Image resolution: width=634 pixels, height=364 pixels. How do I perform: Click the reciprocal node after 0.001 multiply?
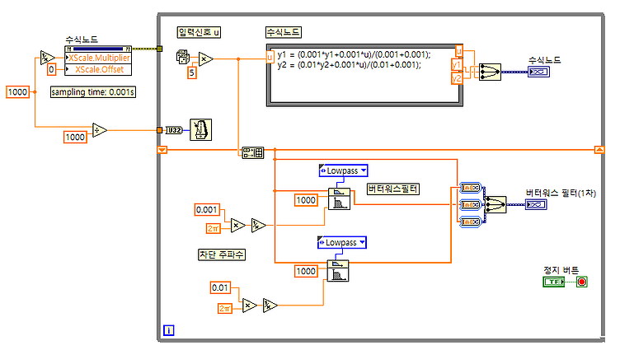click(x=258, y=225)
